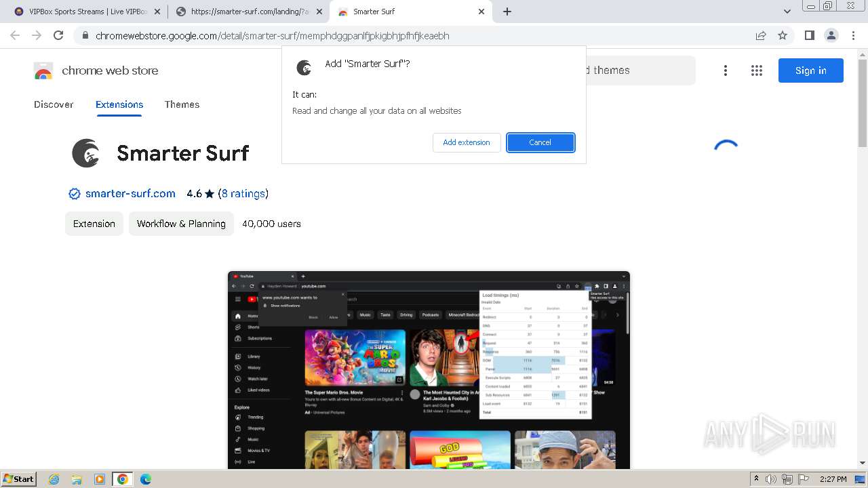Select the Workflow & Planning category chip
The image size is (868, 488).
[181, 224]
